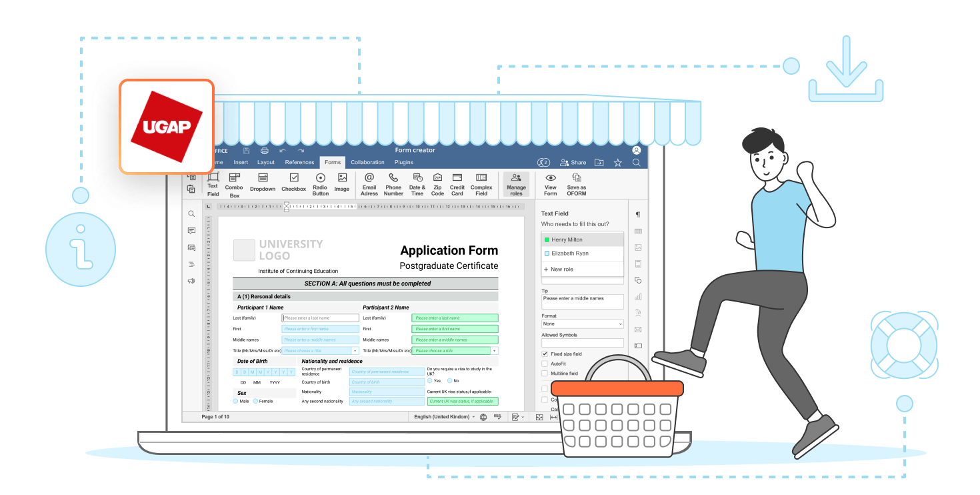Insert a Checkbox form field
This screenshot has height=495, width=980.
(293, 182)
